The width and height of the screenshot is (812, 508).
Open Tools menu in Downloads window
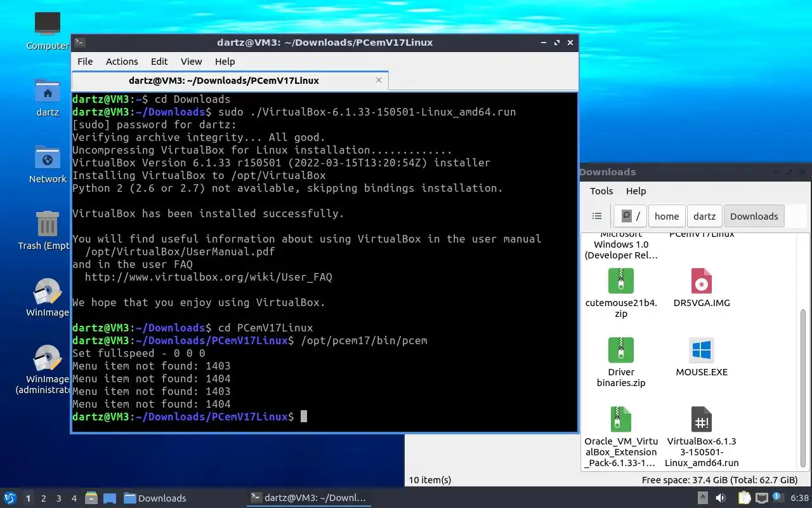(601, 191)
